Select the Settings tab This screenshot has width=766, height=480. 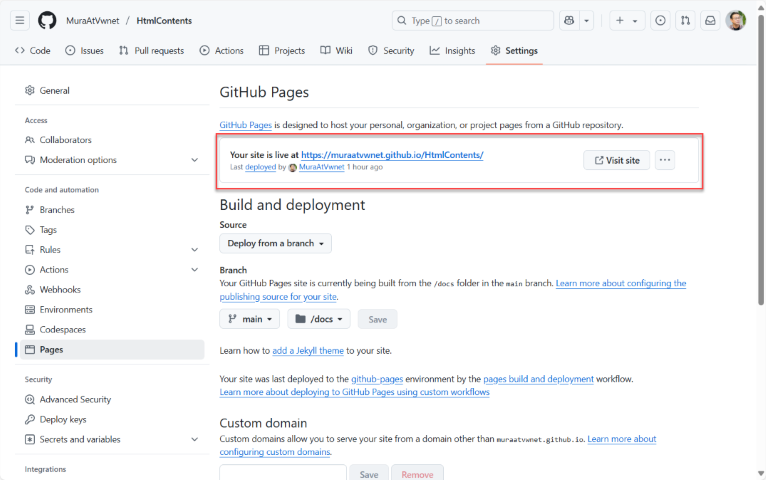[x=514, y=50]
